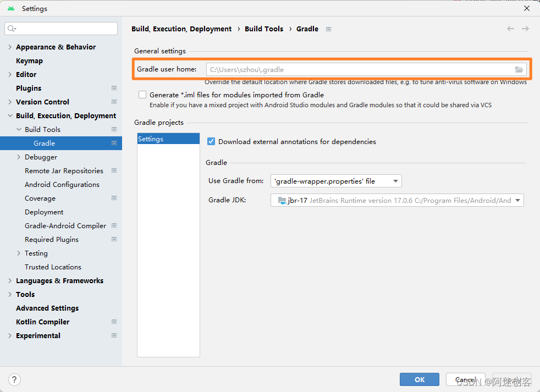Open the Use Gradle from dropdown
Screen dimensions: 540x392
click(x=336, y=181)
